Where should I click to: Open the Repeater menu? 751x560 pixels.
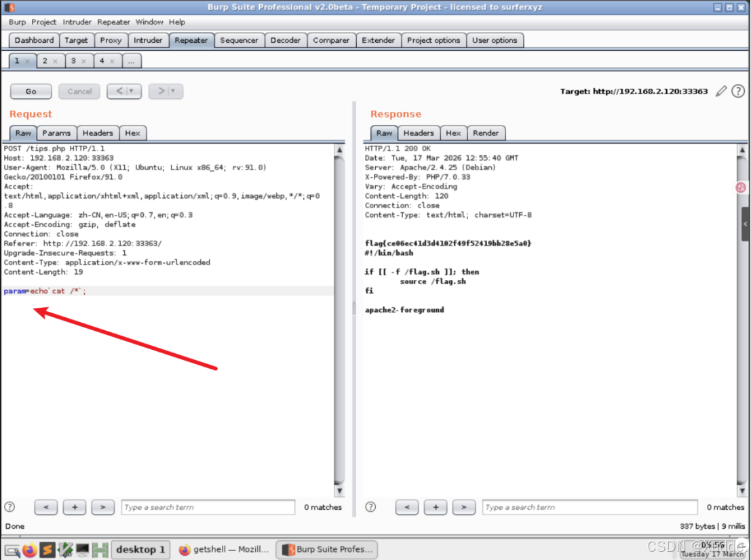tap(113, 22)
